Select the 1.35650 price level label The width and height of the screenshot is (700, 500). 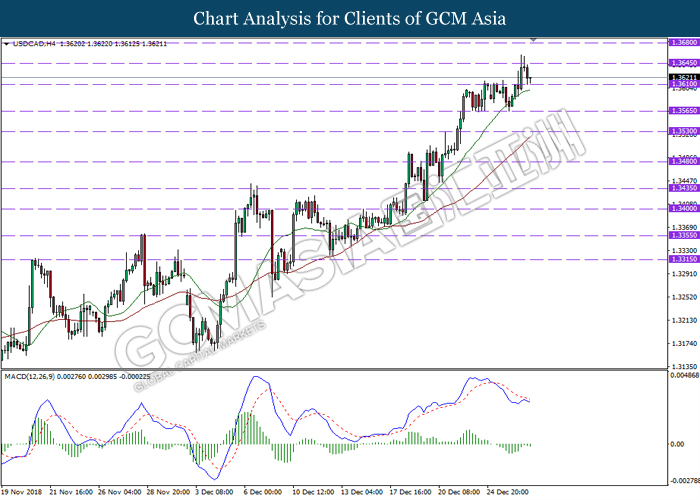683,111
